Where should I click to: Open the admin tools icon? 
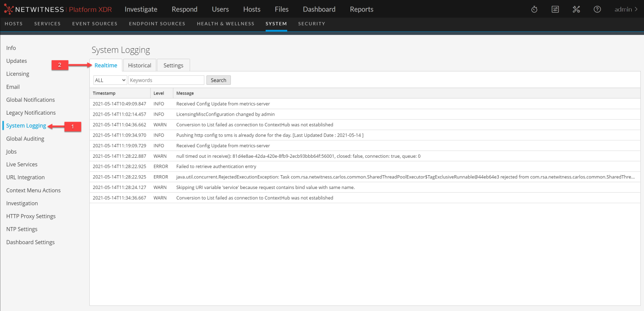tap(576, 9)
